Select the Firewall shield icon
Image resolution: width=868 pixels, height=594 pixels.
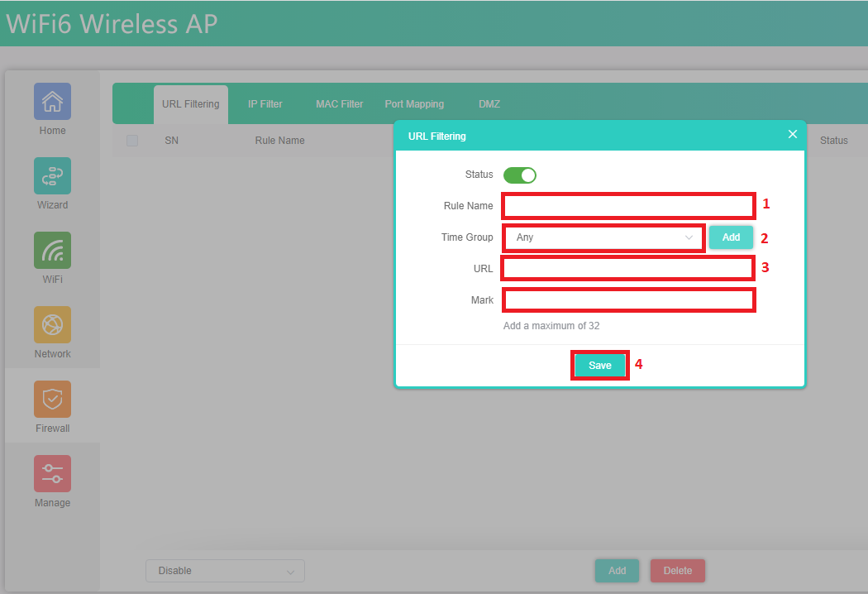coord(52,399)
